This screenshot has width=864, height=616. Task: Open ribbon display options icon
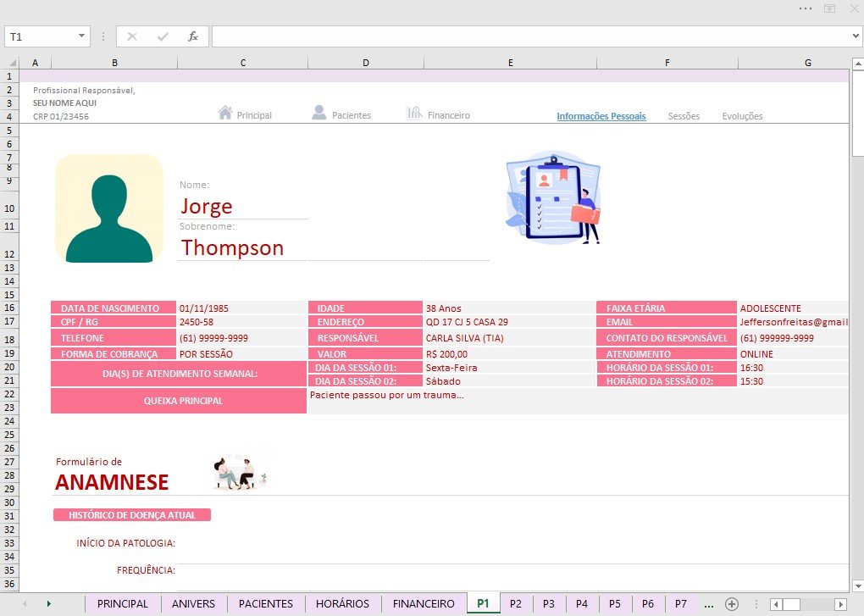click(829, 8)
